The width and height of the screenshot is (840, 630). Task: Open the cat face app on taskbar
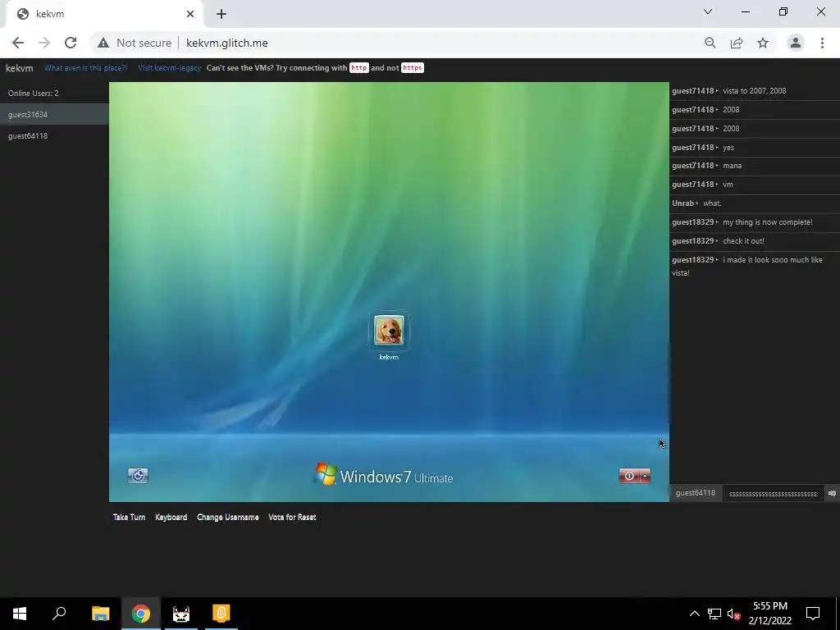coord(181,614)
